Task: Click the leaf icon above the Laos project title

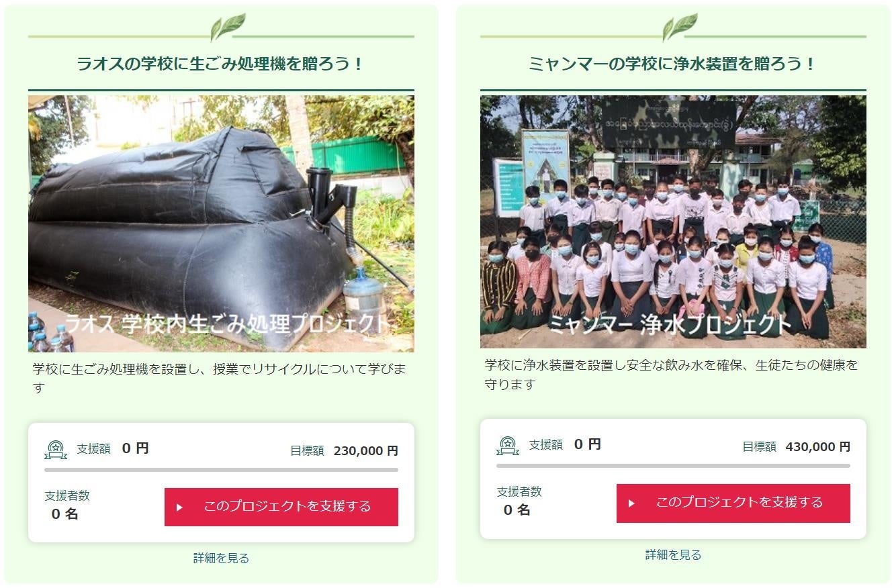Action: [x=228, y=28]
